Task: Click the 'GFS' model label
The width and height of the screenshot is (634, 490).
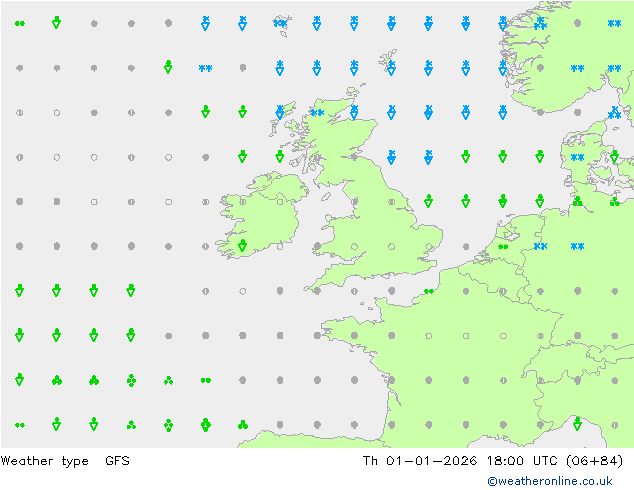Action: (x=117, y=460)
